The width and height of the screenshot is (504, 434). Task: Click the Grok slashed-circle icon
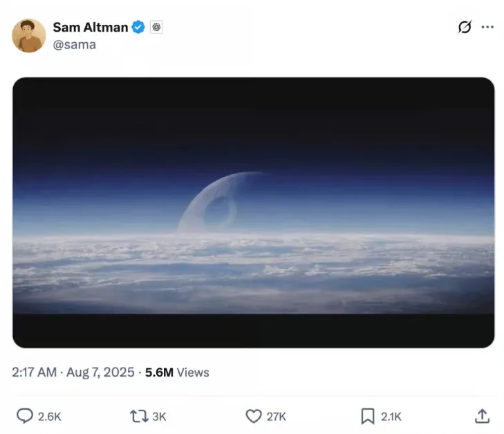(465, 27)
